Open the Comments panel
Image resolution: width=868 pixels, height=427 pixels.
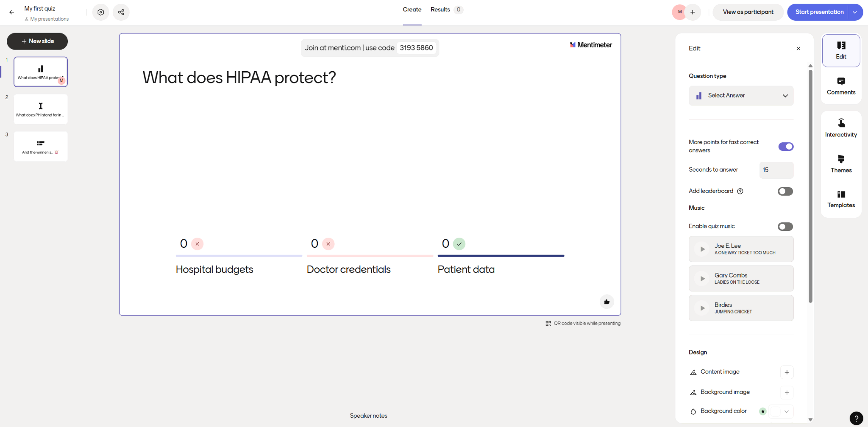[841, 86]
